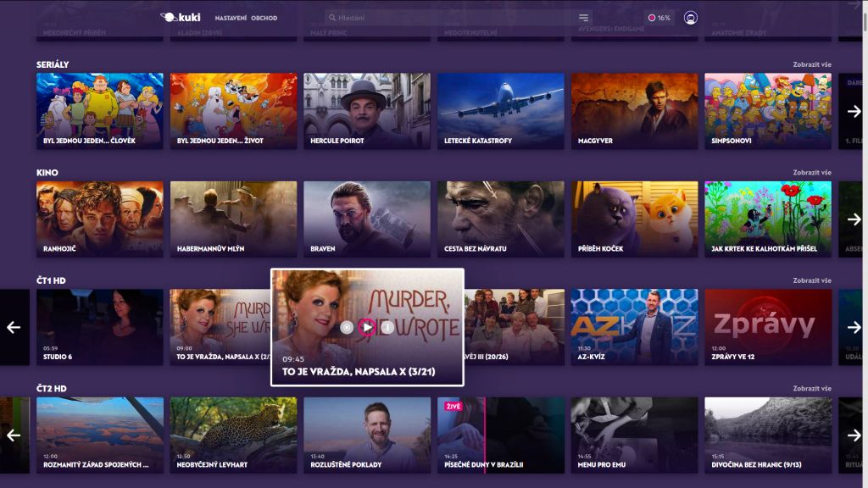Screen dimensions: 868x488
Task: Open live program Písečné duny v Brazílii
Action: coord(500,435)
